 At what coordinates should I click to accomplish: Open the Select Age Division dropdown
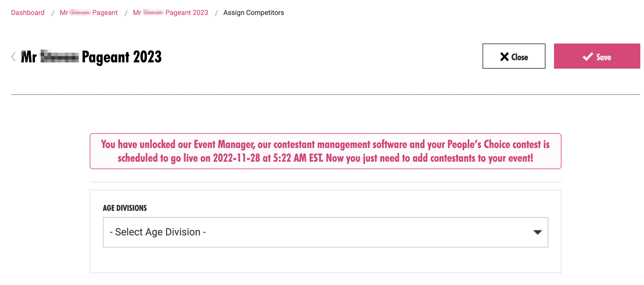(x=325, y=232)
